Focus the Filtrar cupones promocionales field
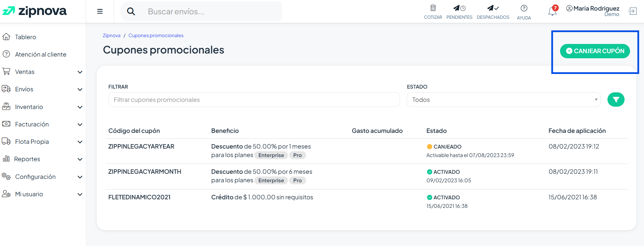The width and height of the screenshot is (644, 246). click(254, 100)
